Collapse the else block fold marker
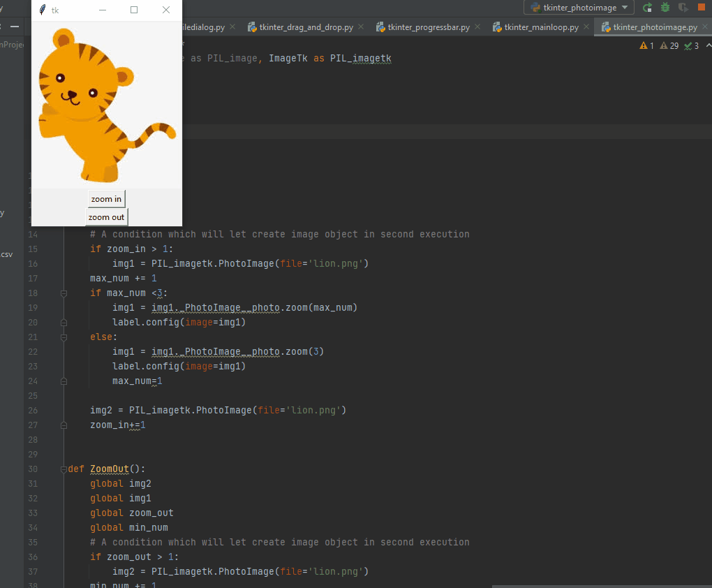This screenshot has width=712, height=588. 64,337
